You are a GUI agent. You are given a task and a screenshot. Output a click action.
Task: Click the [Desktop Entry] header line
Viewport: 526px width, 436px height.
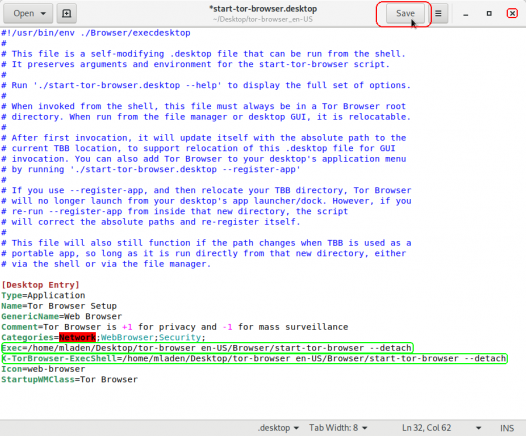click(40, 285)
